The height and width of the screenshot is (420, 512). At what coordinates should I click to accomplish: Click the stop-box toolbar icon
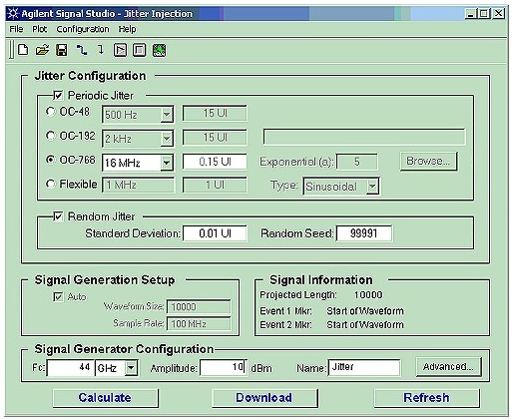[x=140, y=50]
